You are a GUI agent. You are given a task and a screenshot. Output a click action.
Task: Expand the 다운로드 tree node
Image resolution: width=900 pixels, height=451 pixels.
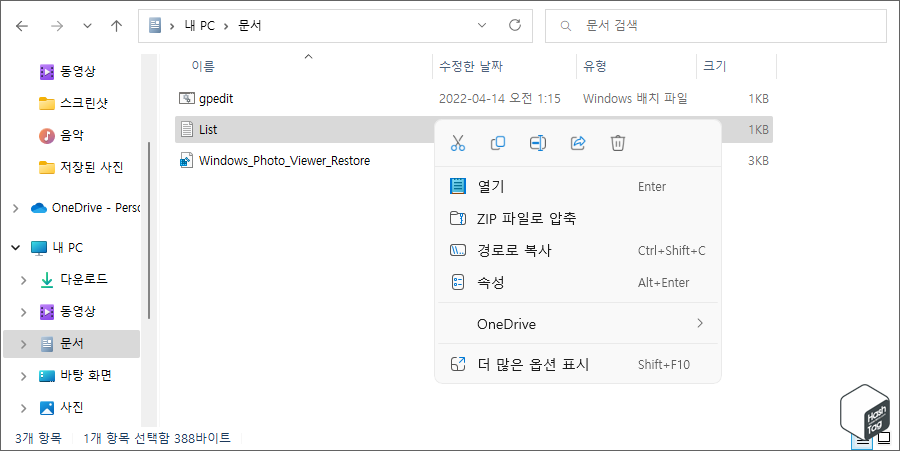24,280
